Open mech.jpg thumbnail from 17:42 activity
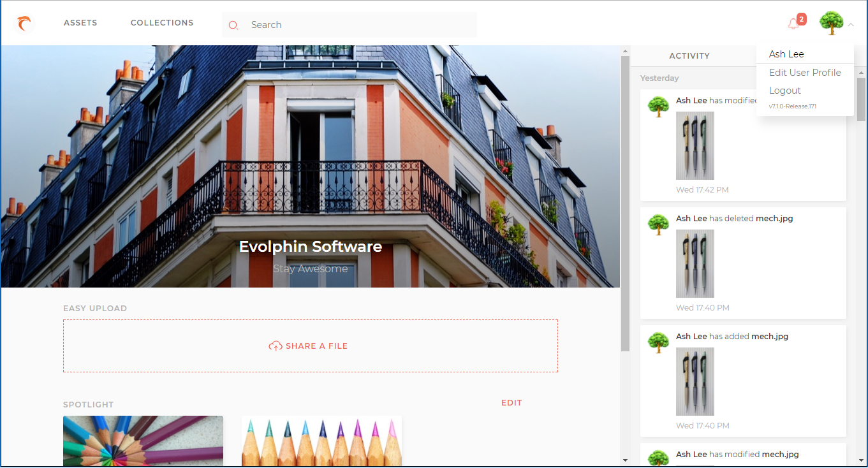 (x=695, y=146)
